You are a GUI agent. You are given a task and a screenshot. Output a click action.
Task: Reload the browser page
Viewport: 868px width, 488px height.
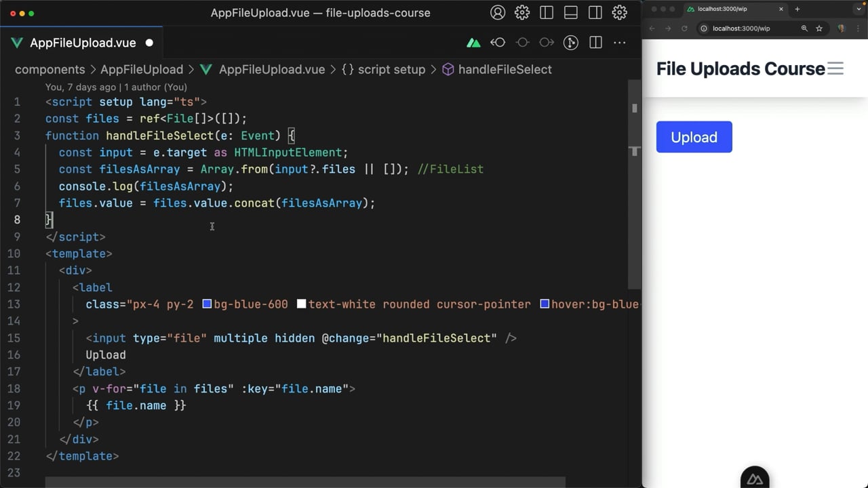(x=684, y=28)
